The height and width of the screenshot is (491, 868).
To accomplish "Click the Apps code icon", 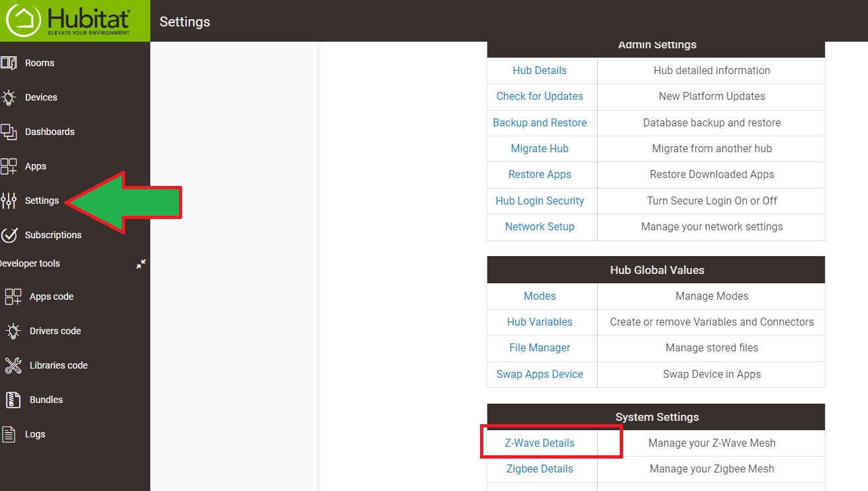I will (13, 296).
